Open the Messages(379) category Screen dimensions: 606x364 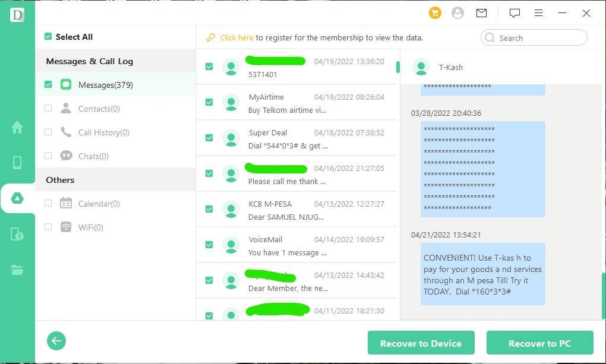point(115,85)
